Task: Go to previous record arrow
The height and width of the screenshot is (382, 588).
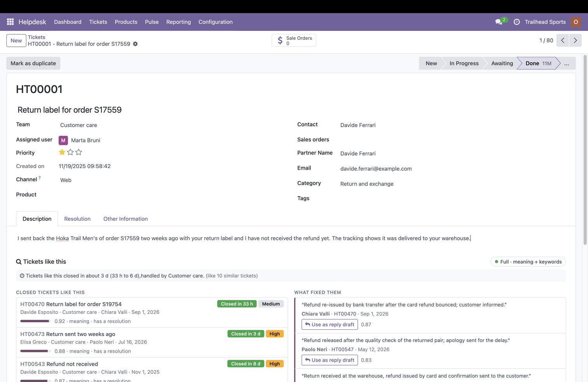Action: coord(562,40)
